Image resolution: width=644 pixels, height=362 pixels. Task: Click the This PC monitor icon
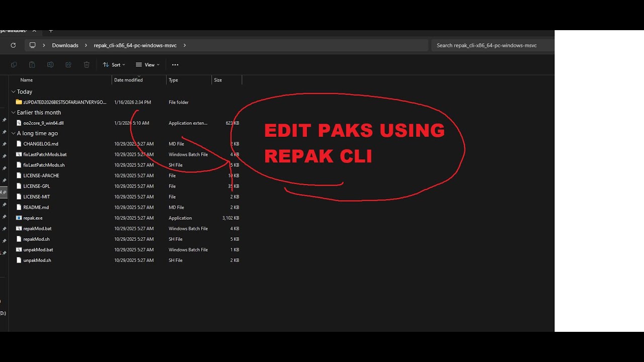click(33, 45)
